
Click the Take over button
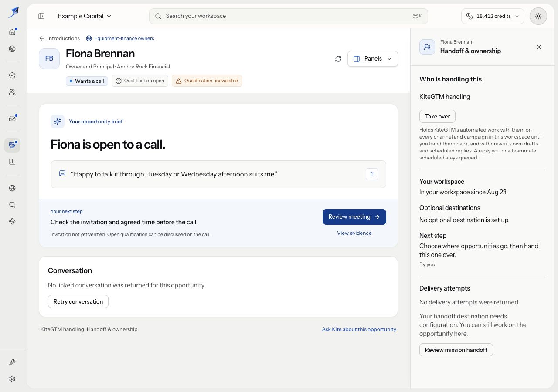(437, 116)
